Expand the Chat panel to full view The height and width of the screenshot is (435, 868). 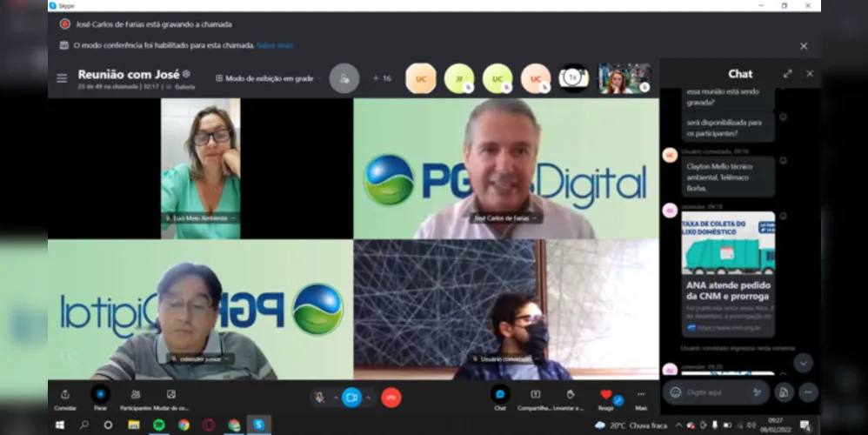[788, 74]
